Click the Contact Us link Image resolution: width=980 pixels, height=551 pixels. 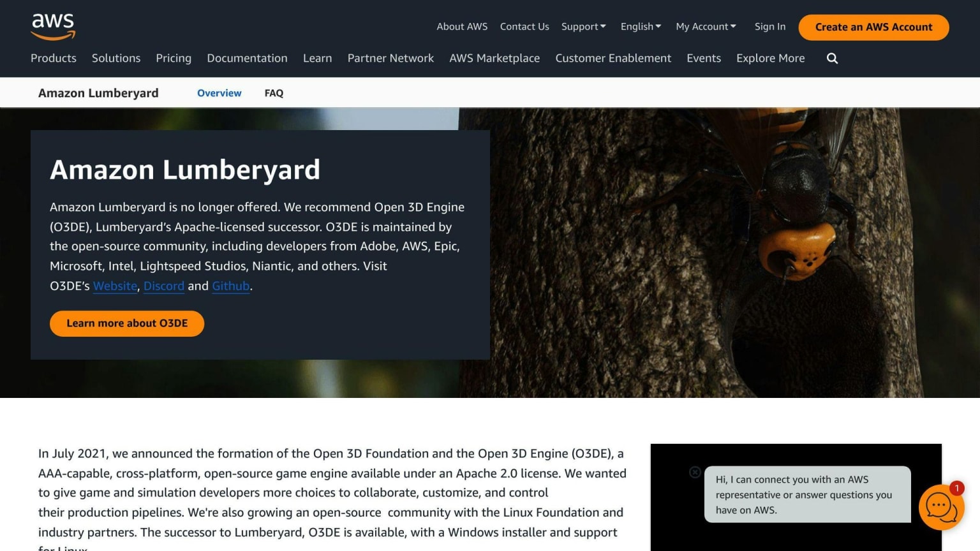click(x=524, y=27)
